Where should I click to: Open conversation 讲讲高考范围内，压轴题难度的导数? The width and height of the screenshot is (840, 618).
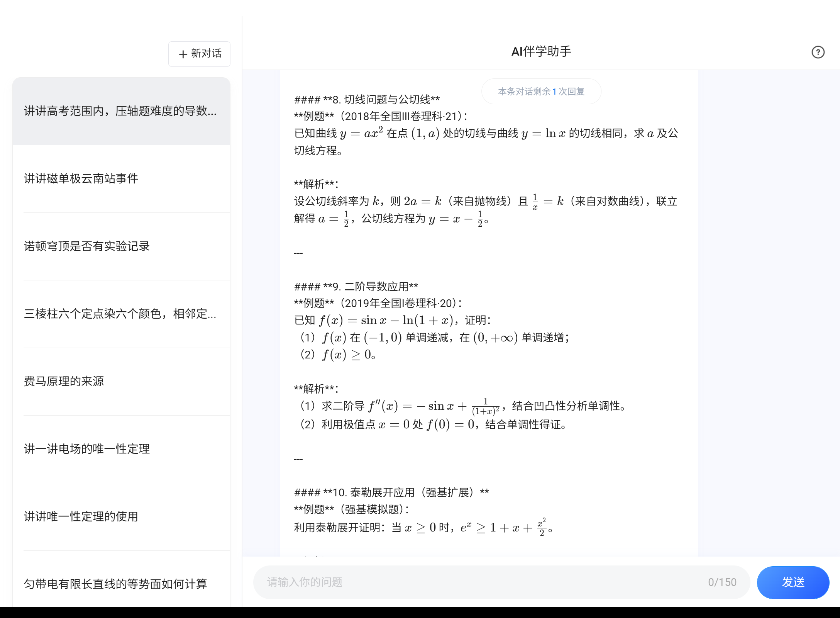pyautogui.click(x=121, y=111)
